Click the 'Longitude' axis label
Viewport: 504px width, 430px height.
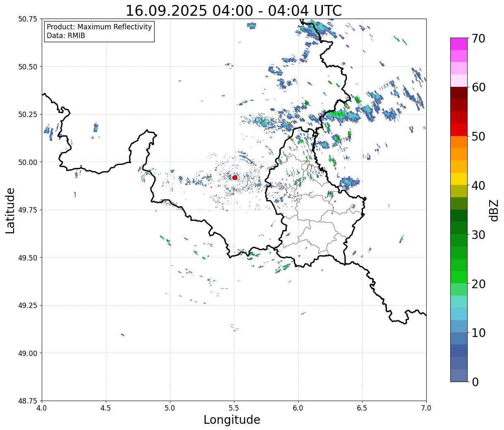click(x=232, y=420)
